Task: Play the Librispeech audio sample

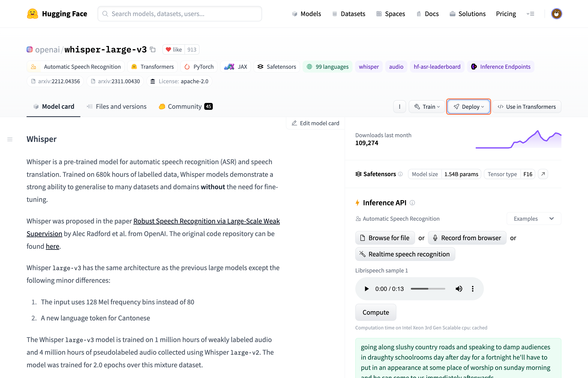Action: [x=366, y=289]
